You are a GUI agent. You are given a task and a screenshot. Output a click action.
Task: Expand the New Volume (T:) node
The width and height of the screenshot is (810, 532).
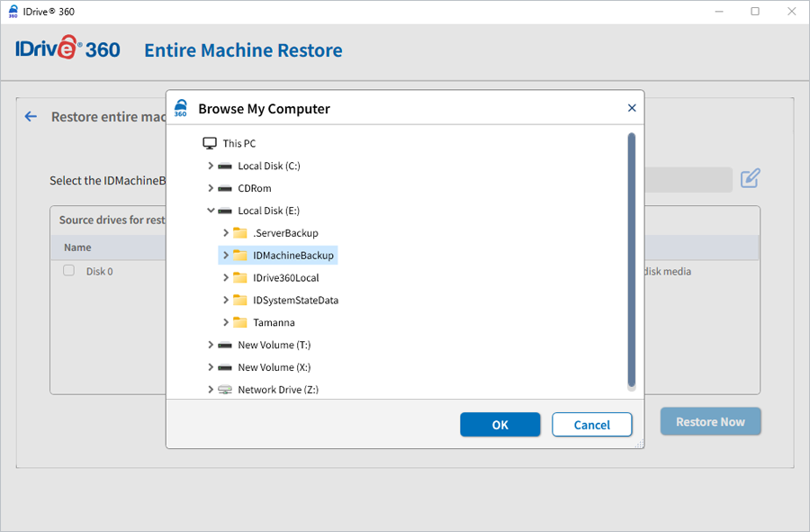pyautogui.click(x=211, y=345)
